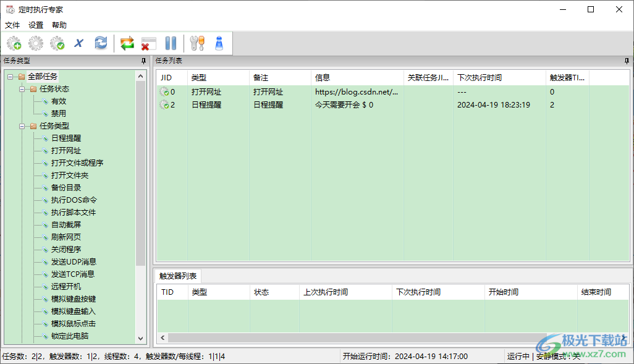The height and width of the screenshot is (364, 634).
Task: Open the wrench and screwdriver settings icon
Action: click(197, 43)
